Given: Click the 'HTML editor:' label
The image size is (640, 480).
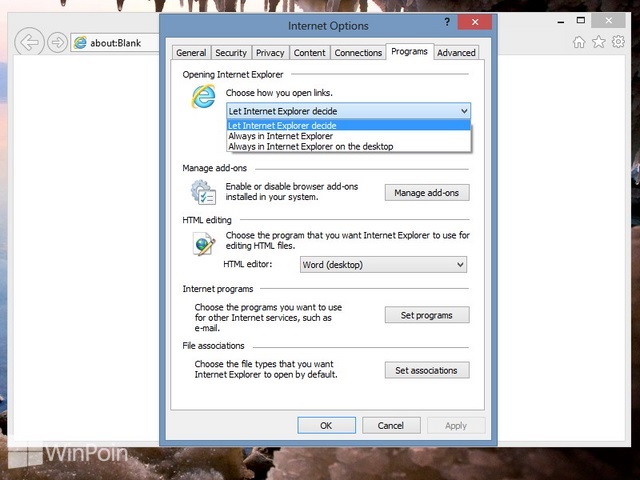Looking at the screenshot, I should pyautogui.click(x=247, y=264).
